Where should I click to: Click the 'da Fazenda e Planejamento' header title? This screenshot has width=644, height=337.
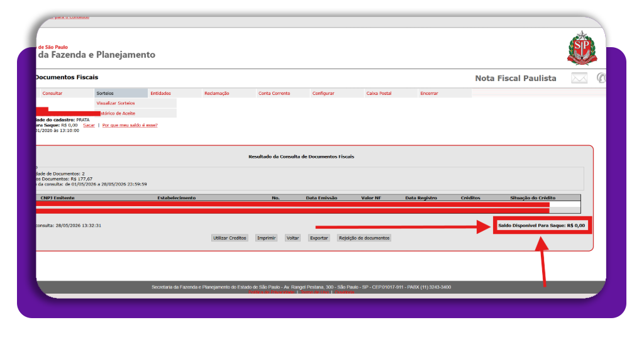point(96,55)
